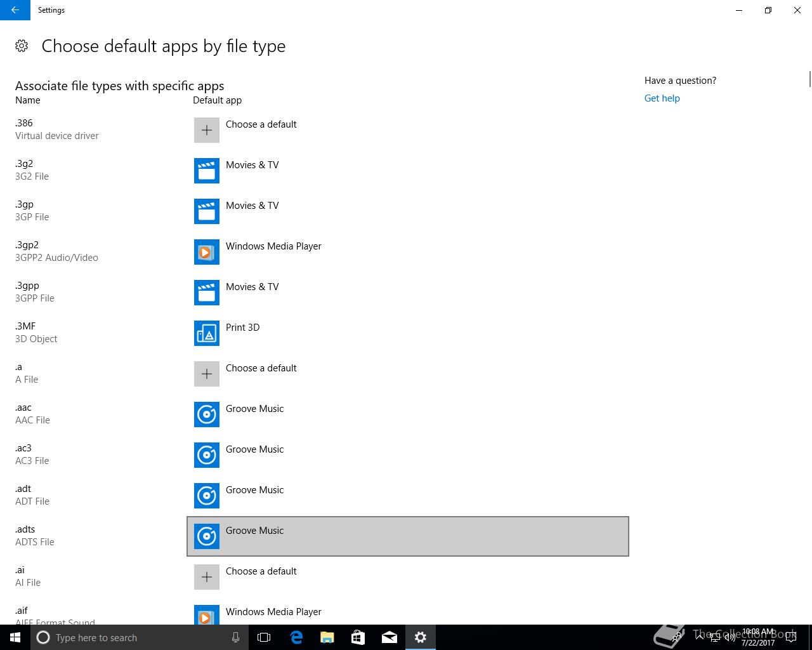Click 'Print 3D' label for .3MF
812x650 pixels.
tap(242, 328)
